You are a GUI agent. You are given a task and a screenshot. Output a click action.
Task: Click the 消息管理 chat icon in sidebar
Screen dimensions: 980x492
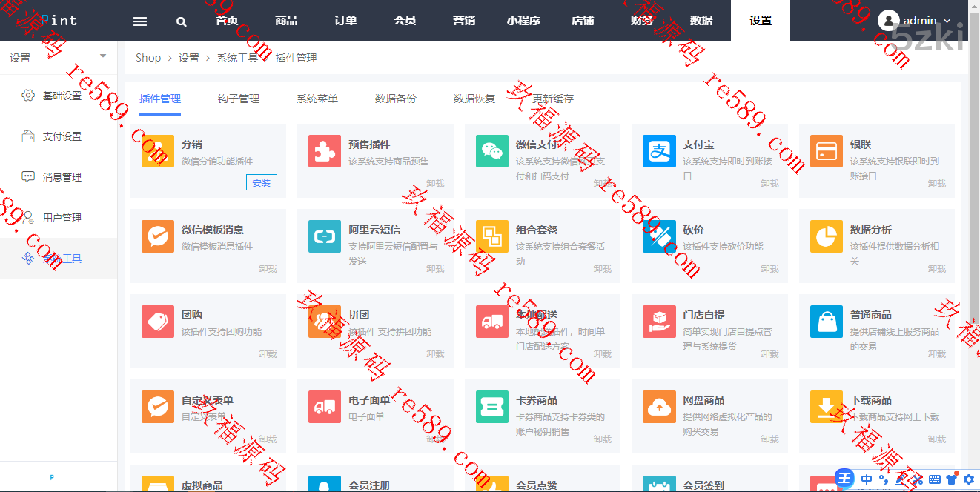pyautogui.click(x=28, y=177)
